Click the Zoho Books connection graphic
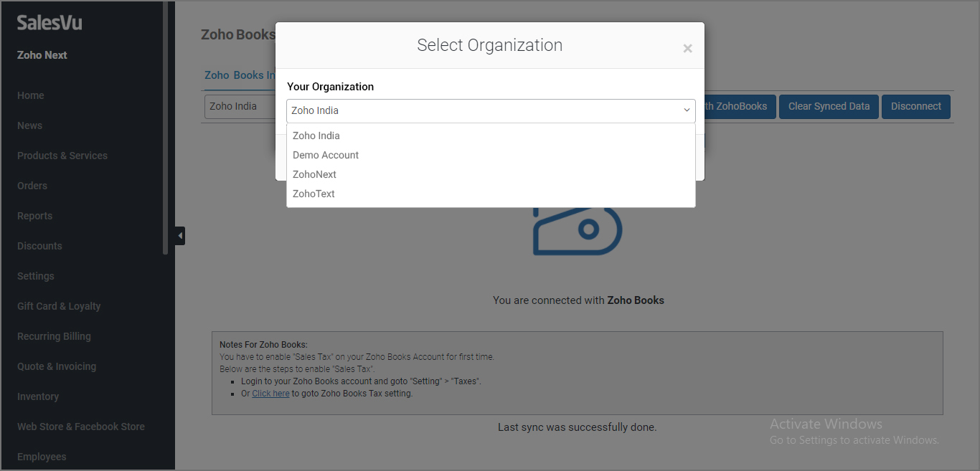980x471 pixels. coord(578,231)
